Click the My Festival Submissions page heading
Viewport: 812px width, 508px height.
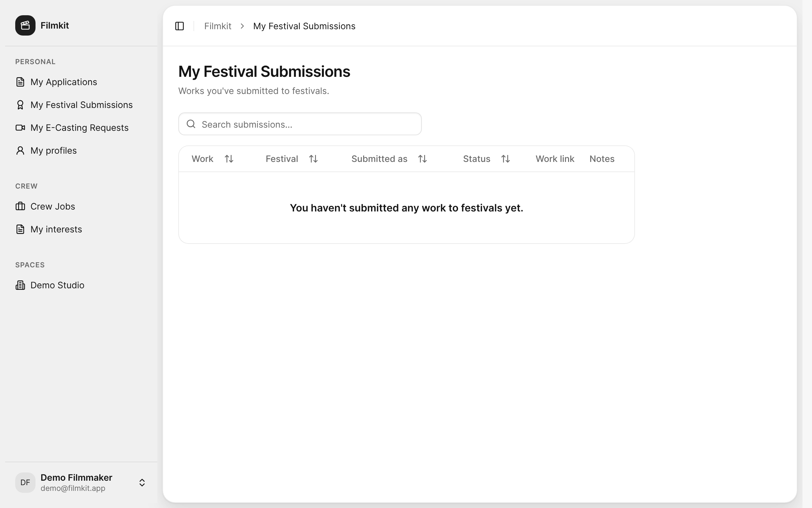(264, 71)
